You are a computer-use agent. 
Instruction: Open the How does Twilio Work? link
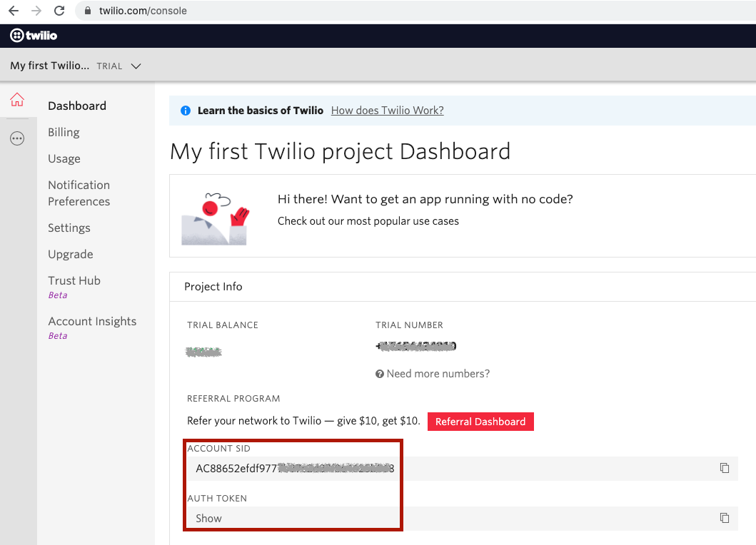(x=387, y=111)
